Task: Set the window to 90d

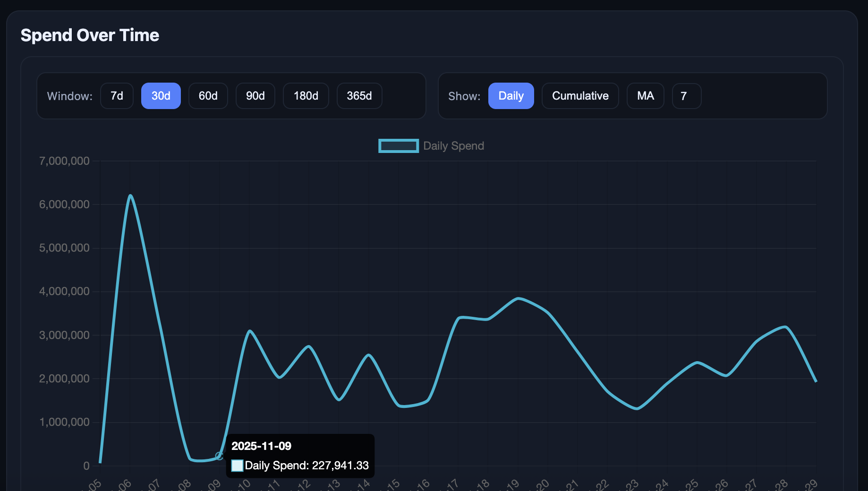Action: [x=255, y=96]
